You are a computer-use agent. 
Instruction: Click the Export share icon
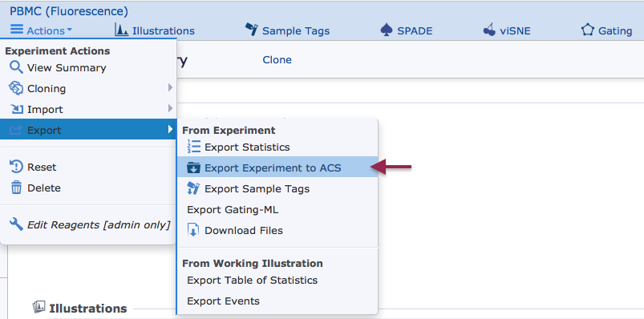pyautogui.click(x=16, y=130)
